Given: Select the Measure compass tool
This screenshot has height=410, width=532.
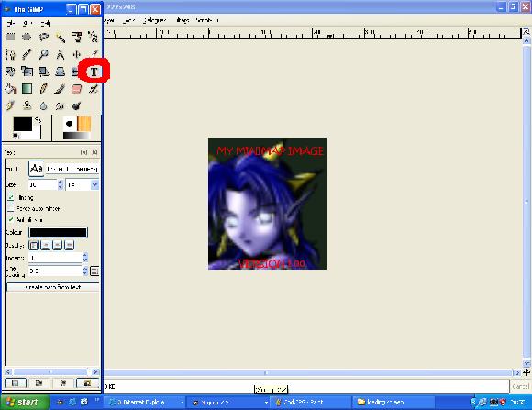Looking at the screenshot, I should 60,54.
